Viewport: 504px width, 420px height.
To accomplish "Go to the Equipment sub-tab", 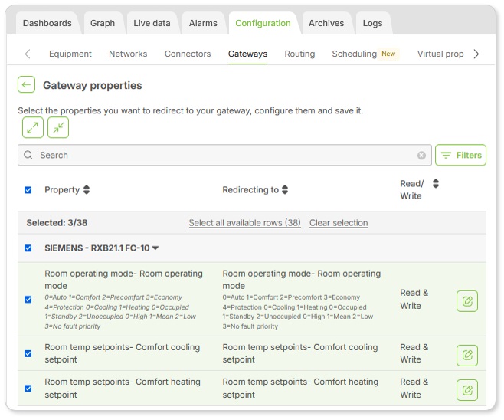I will coord(70,54).
